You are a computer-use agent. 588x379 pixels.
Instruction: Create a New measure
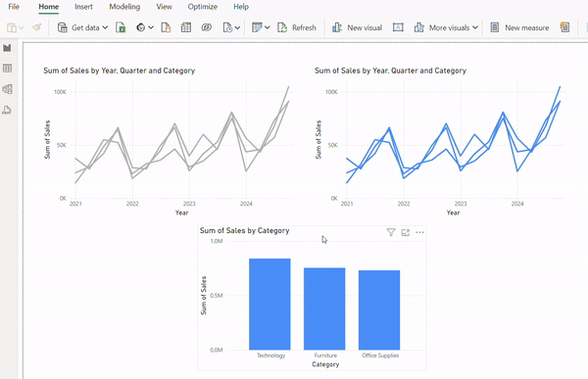[519, 27]
